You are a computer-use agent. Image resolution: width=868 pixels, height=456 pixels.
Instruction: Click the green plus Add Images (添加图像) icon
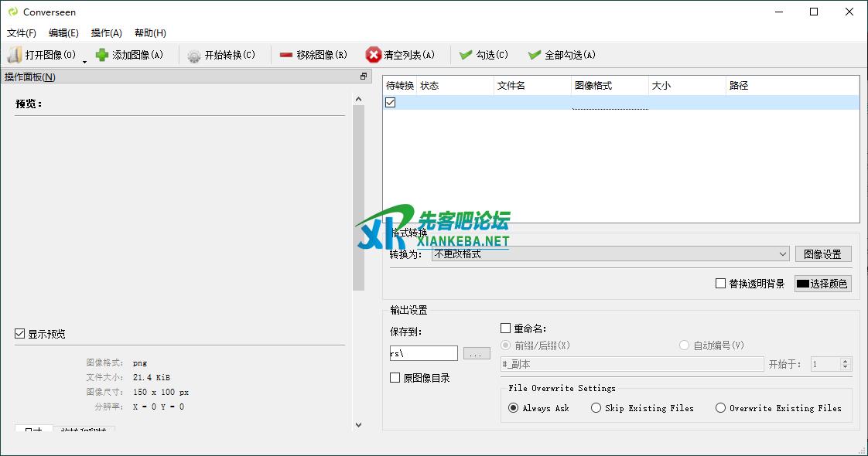(x=102, y=55)
